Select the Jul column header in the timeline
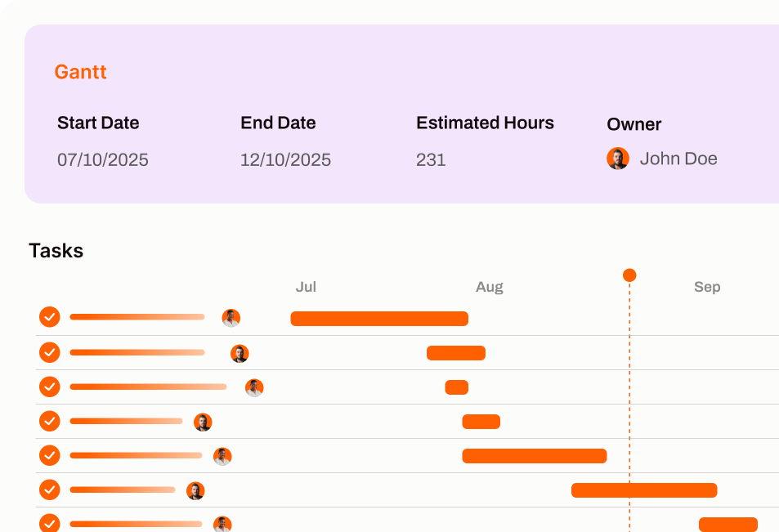The height and width of the screenshot is (532, 779). [x=307, y=287]
